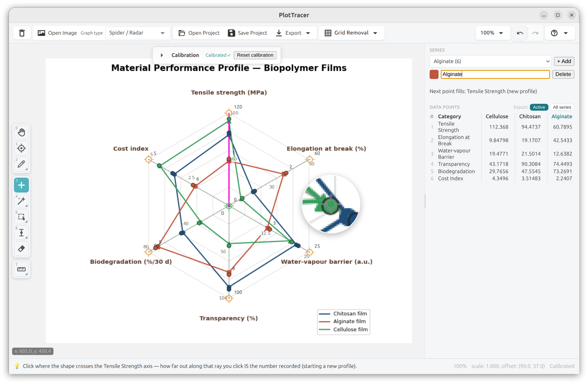Select the Pan hand tool

pos(21,132)
